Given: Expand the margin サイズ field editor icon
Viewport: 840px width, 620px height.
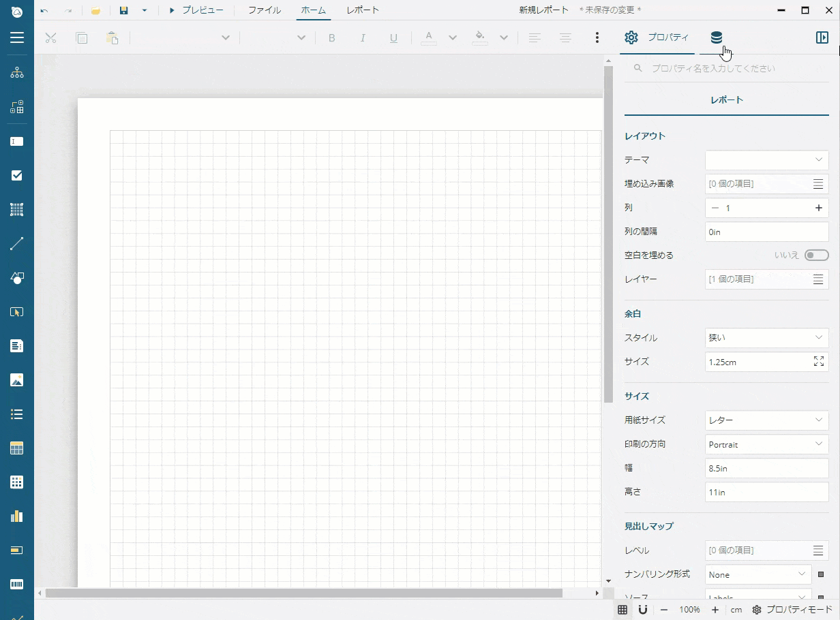Looking at the screenshot, I should (x=819, y=362).
